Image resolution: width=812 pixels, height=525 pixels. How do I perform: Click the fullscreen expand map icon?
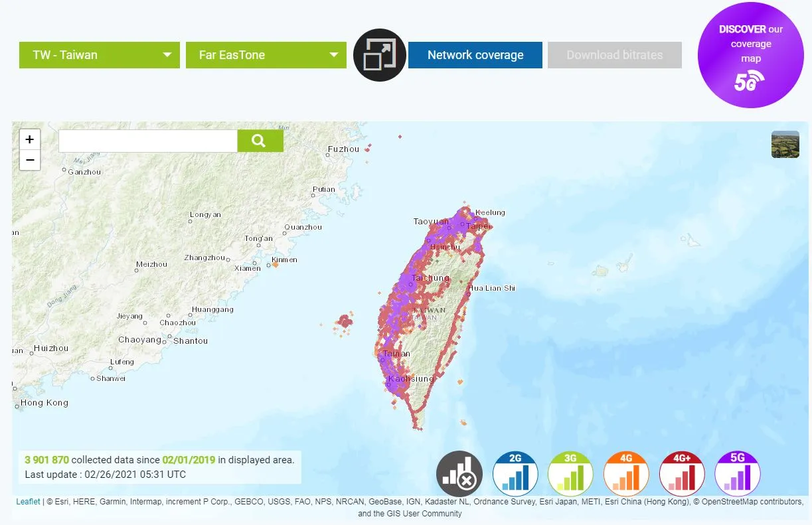click(380, 55)
